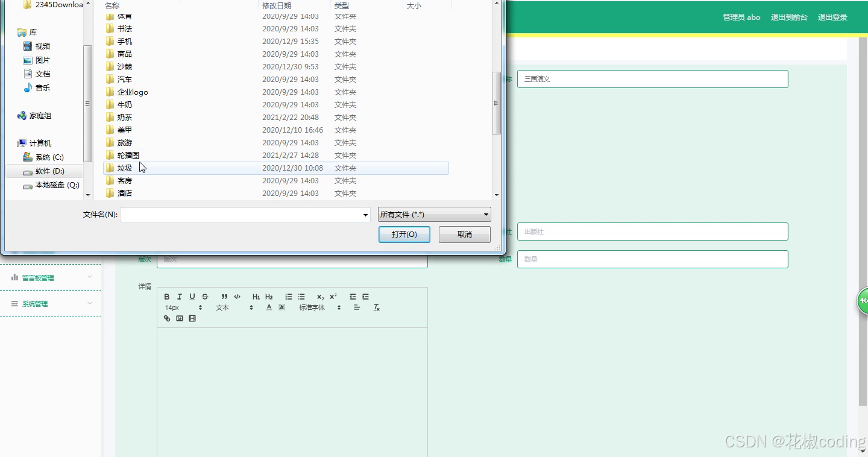The height and width of the screenshot is (457, 868).
Task: Click the 打开(O) button
Action: [x=404, y=235]
